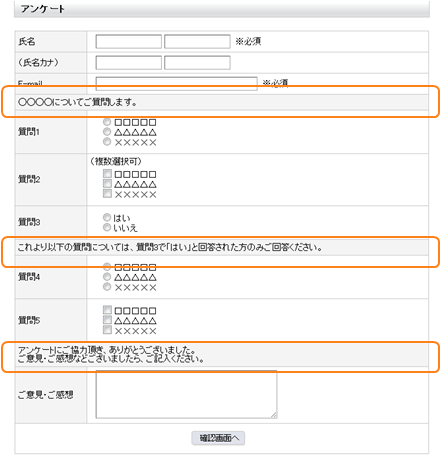Image resolution: width=441 pixels, height=459 pixels.
Task: Click the second 氏名 input field
Action: point(197,42)
